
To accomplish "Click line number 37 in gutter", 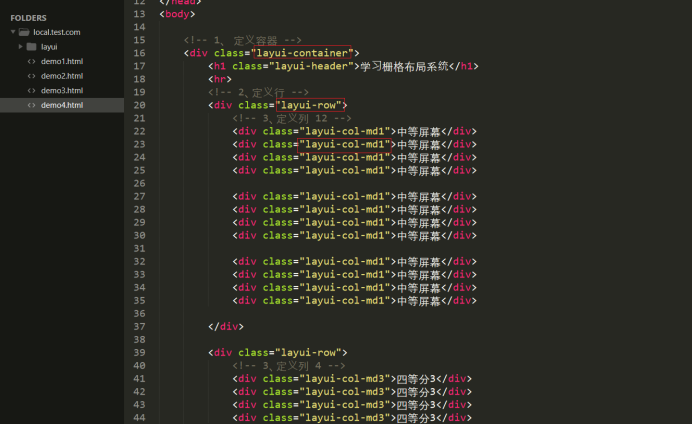I will tap(139, 327).
